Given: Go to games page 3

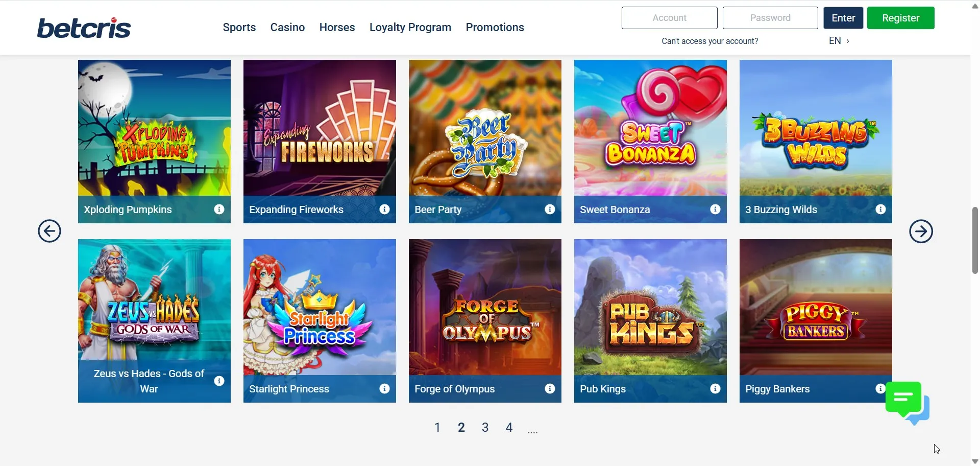Looking at the screenshot, I should (485, 427).
